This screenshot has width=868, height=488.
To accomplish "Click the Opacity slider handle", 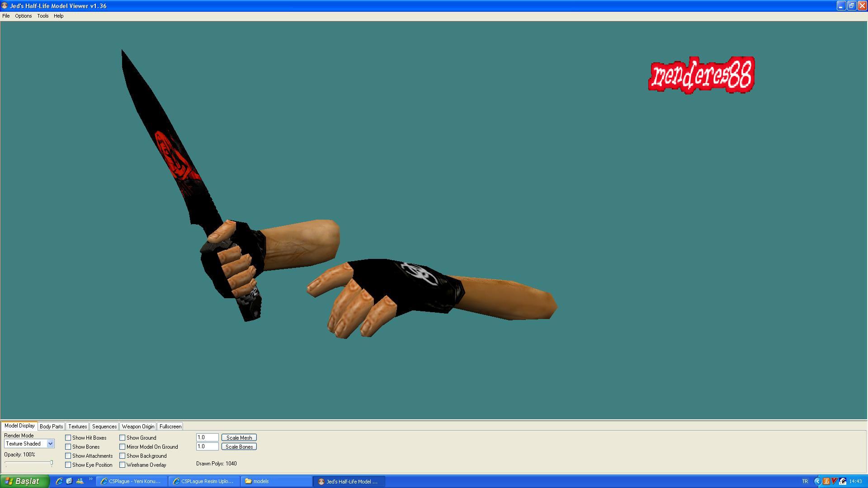I will pos(52,463).
